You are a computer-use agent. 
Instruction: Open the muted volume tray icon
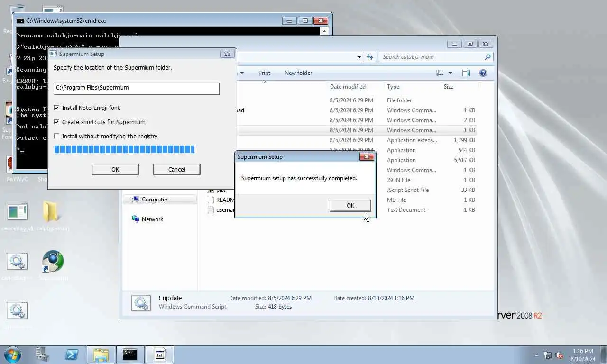[x=559, y=355]
